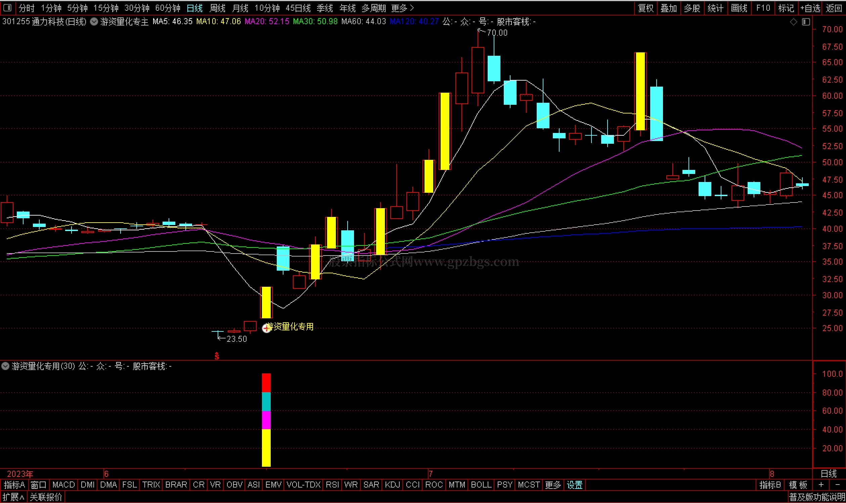Image resolution: width=846 pixels, height=504 pixels.
Task: Click the round signal marker near 游资量化专用
Action: pyautogui.click(x=266, y=328)
